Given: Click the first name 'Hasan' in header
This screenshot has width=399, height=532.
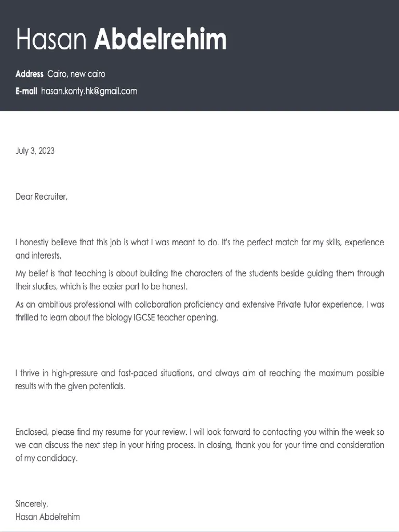Looking at the screenshot, I should point(52,39).
